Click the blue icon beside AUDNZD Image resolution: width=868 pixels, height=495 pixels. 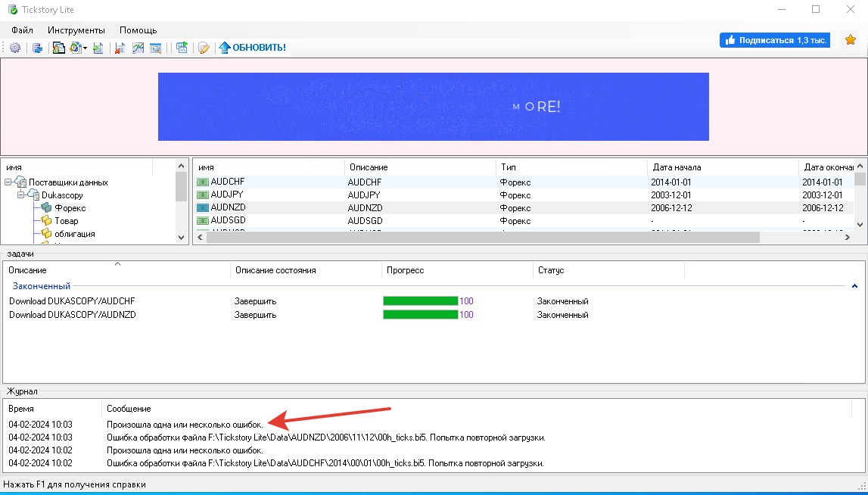coord(203,207)
